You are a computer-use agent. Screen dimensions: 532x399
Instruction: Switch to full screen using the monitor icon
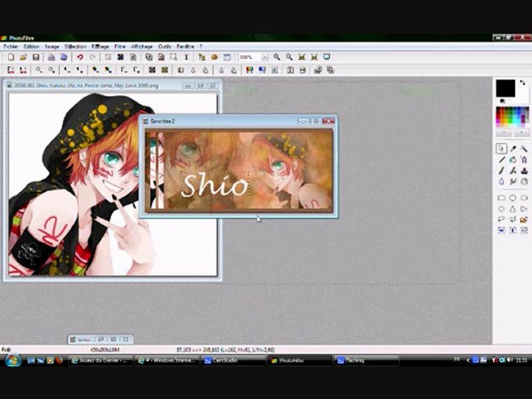(326, 57)
